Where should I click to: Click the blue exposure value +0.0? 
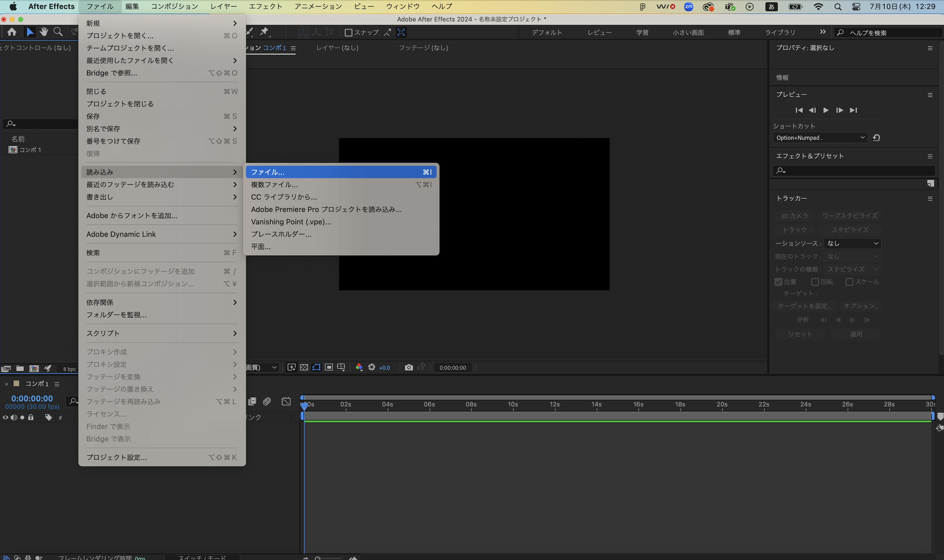(x=384, y=368)
